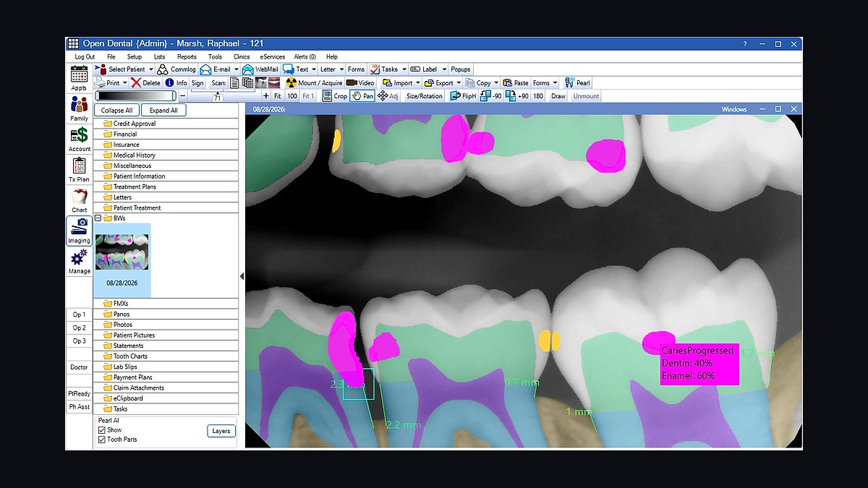Click the Video camera button
The image size is (868, 488).
[x=360, y=83]
